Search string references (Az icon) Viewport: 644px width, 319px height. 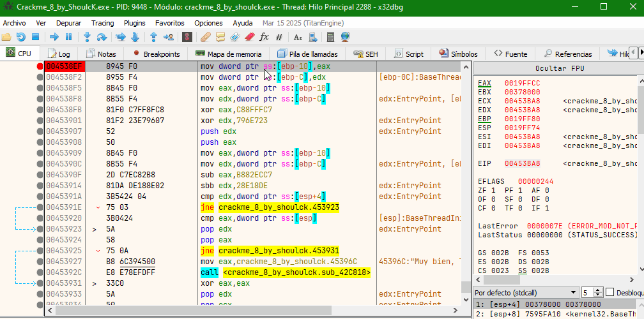[298, 37]
